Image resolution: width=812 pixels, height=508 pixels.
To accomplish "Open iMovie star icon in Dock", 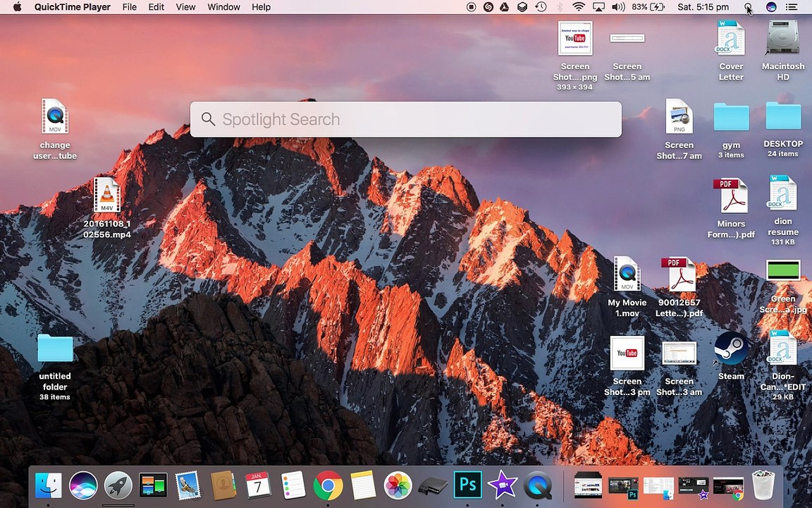I will click(x=503, y=485).
